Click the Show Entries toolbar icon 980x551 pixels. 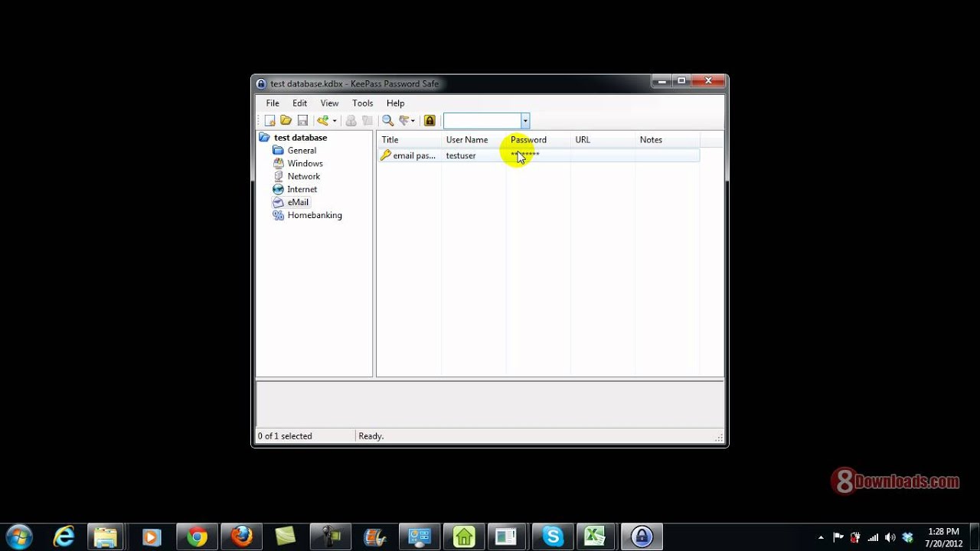tap(403, 120)
